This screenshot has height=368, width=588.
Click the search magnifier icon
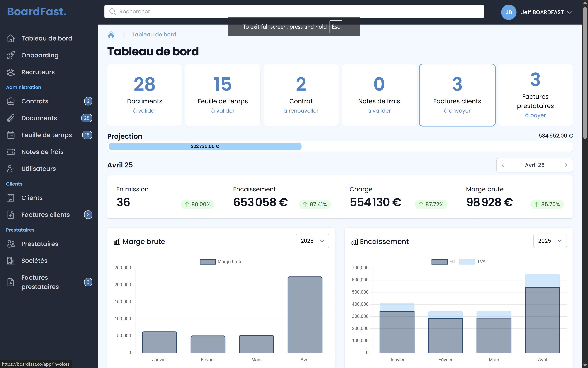point(112,11)
